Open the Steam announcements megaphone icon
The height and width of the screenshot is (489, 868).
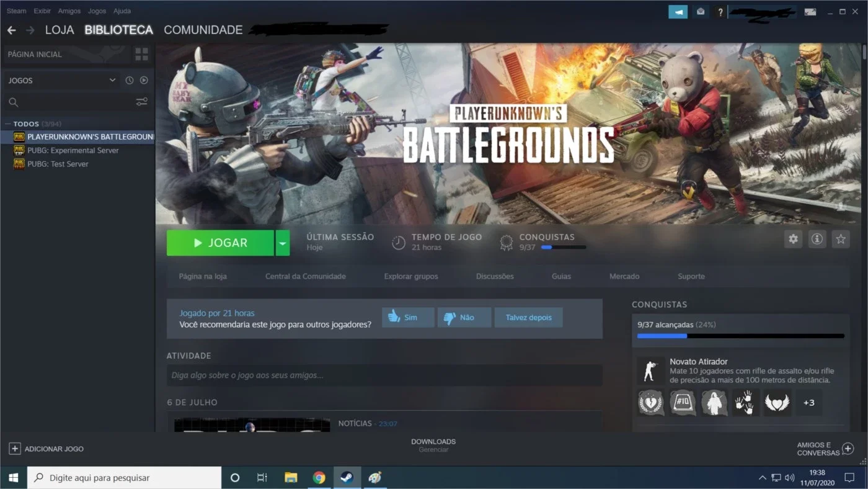pos(678,12)
